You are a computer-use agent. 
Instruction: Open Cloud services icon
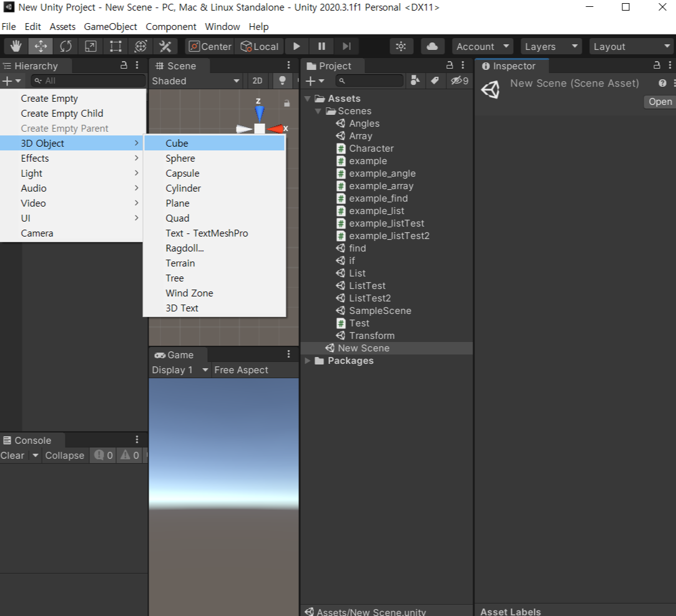tap(432, 46)
